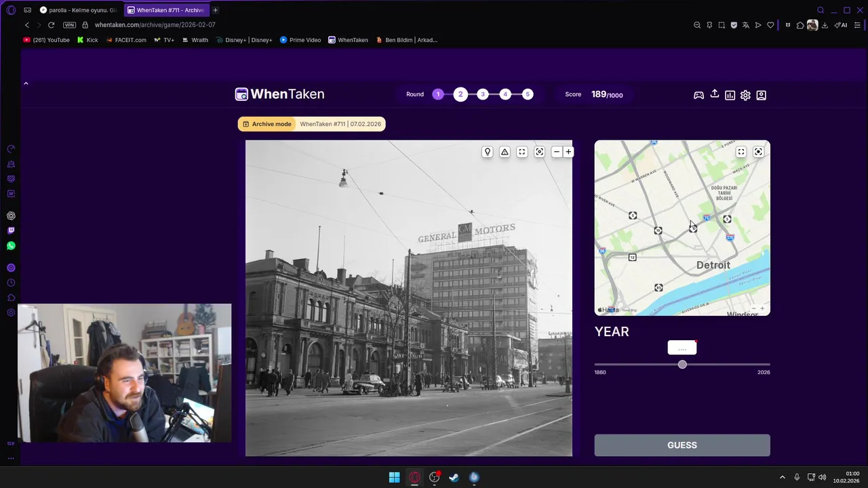
Task: Open the browser downloads icon
Action: click(825, 25)
